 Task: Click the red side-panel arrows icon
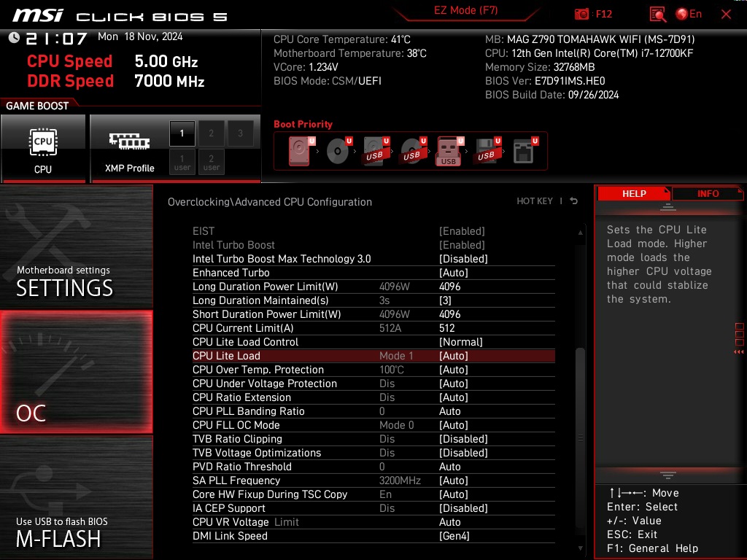pos(739,352)
